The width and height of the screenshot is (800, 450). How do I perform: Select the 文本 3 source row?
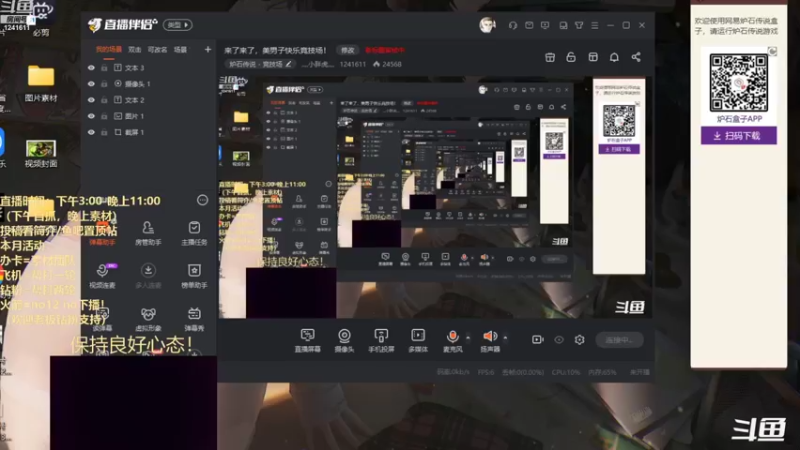148,67
